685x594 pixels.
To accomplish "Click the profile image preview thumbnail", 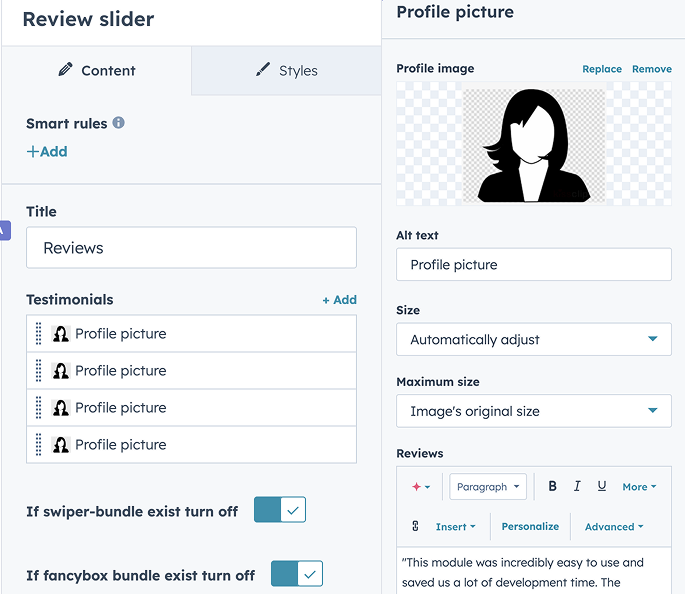I will click(534, 144).
